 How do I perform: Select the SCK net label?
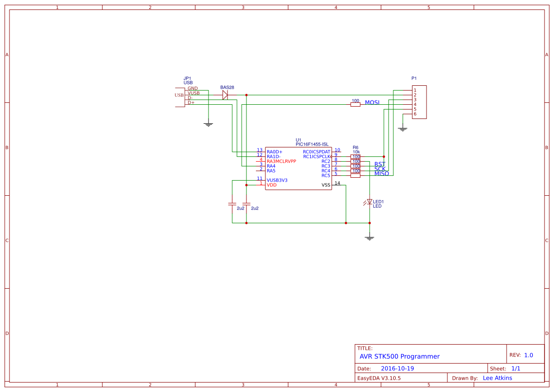pyautogui.click(x=380, y=169)
